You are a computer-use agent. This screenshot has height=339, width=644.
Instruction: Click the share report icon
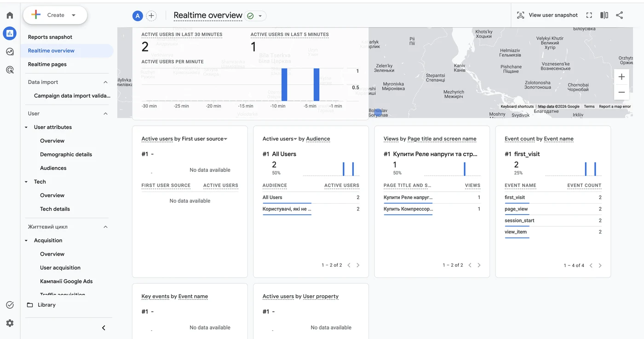point(620,15)
